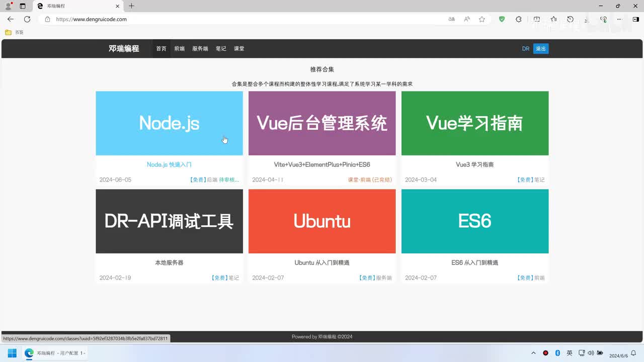Open the green shield extension icon
The height and width of the screenshot is (362, 644).
[x=502, y=19]
